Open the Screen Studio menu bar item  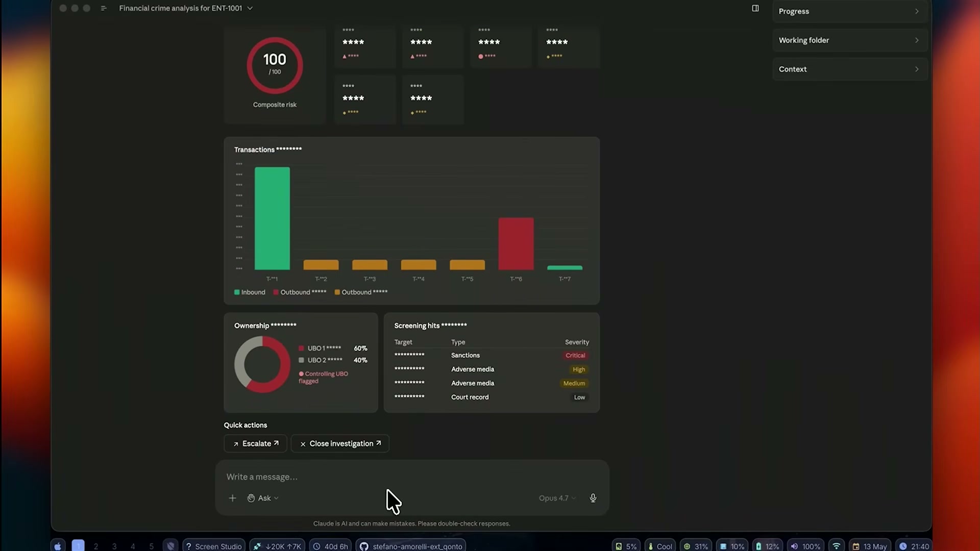point(213,546)
